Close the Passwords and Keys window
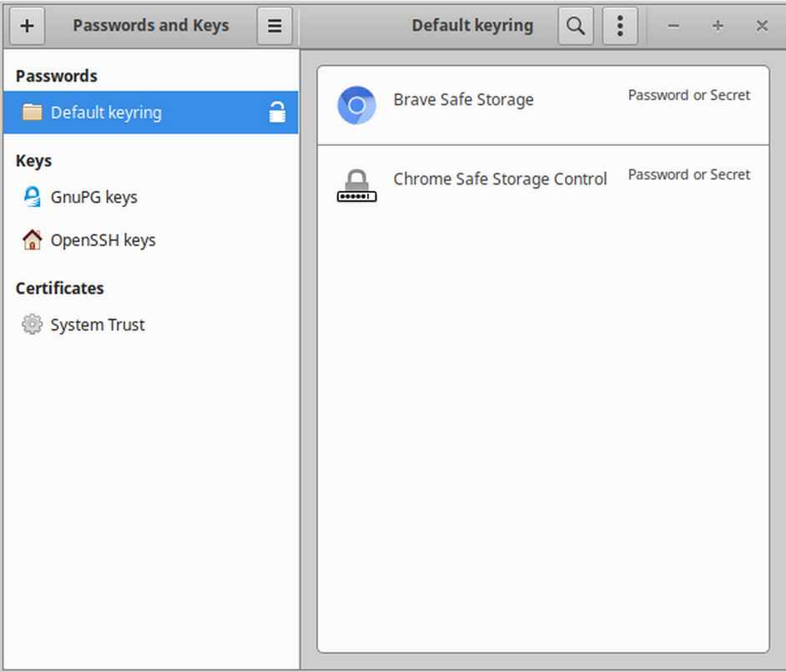Screen dimensions: 786x672 coord(762,26)
